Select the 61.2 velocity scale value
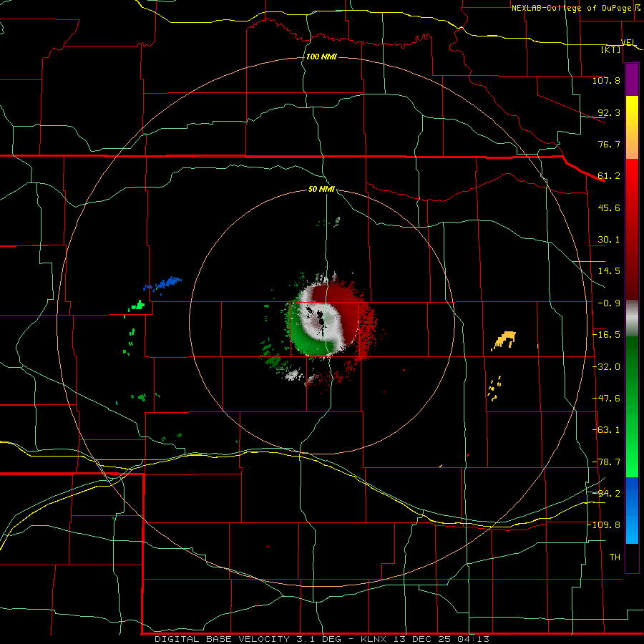The width and height of the screenshot is (644, 644). pyautogui.click(x=609, y=176)
